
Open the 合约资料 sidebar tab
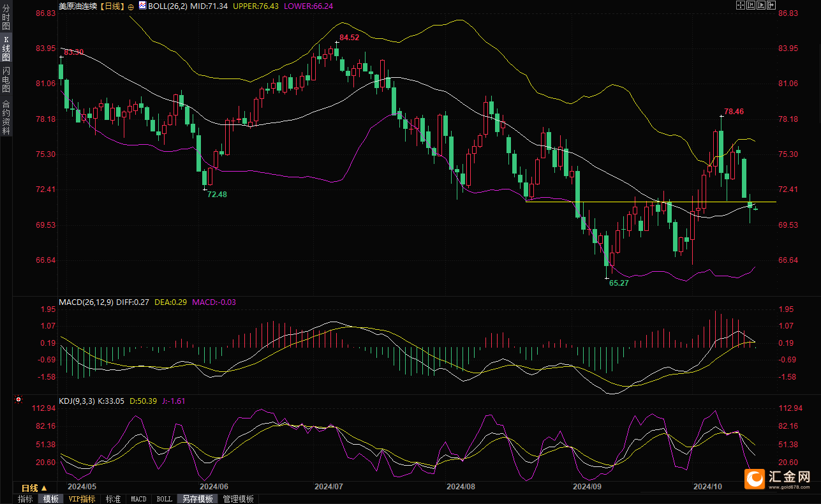coord(6,117)
